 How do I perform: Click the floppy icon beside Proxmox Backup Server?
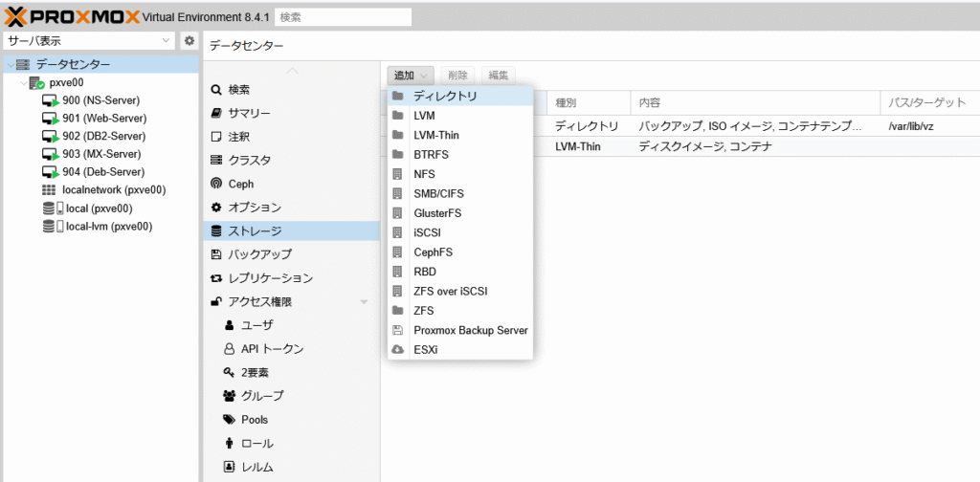pos(397,330)
